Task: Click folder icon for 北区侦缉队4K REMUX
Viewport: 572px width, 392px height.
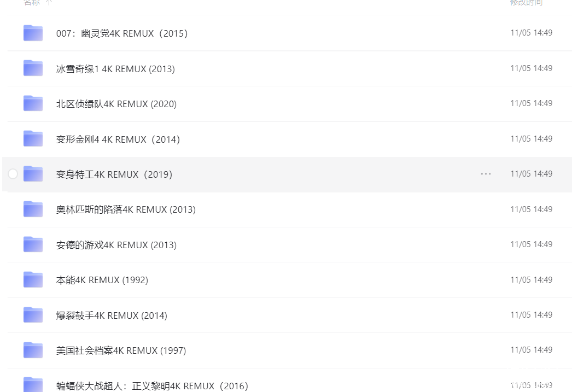Action: coord(33,103)
